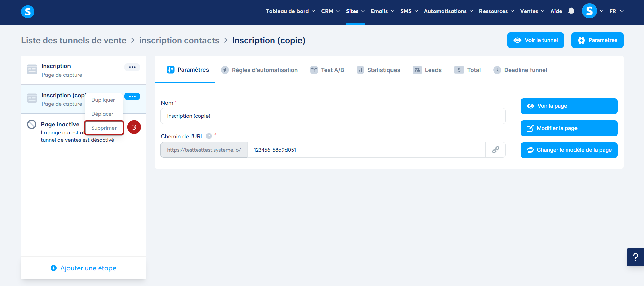Open the Leads tab

(427, 70)
